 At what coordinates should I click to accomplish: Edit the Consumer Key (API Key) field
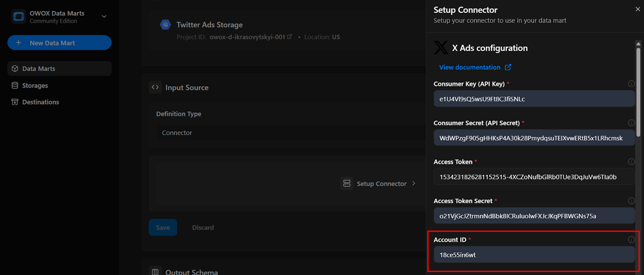coord(534,99)
